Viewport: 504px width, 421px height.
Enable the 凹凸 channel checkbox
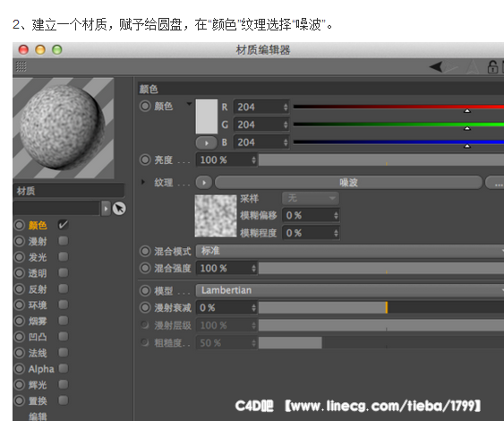coord(63,337)
